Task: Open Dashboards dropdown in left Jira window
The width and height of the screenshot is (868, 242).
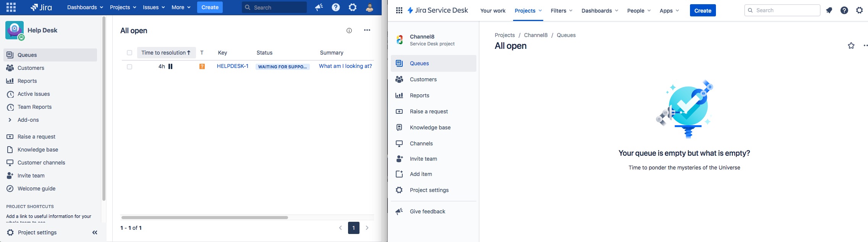Action: point(85,7)
